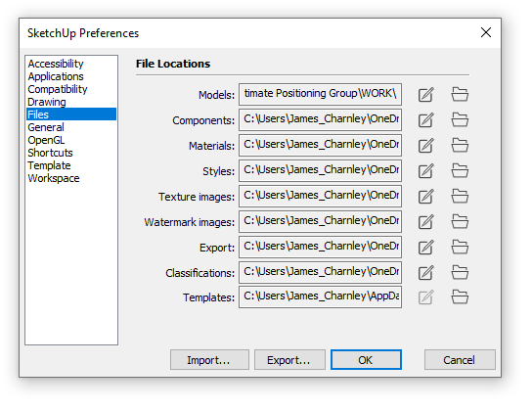Viewport: 532px width, 410px height.
Task: Open the Classifications folder icon
Action: tap(460, 273)
